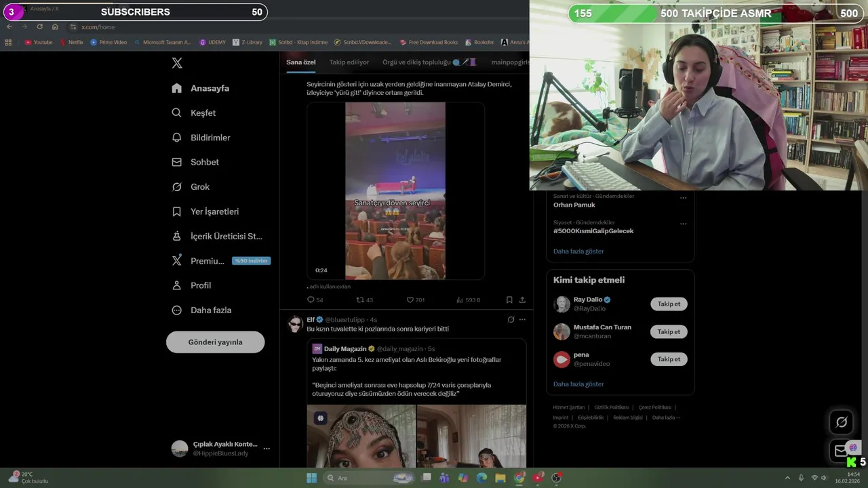Show more follow suggestions link
This screenshot has height=488, width=868.
click(578, 384)
